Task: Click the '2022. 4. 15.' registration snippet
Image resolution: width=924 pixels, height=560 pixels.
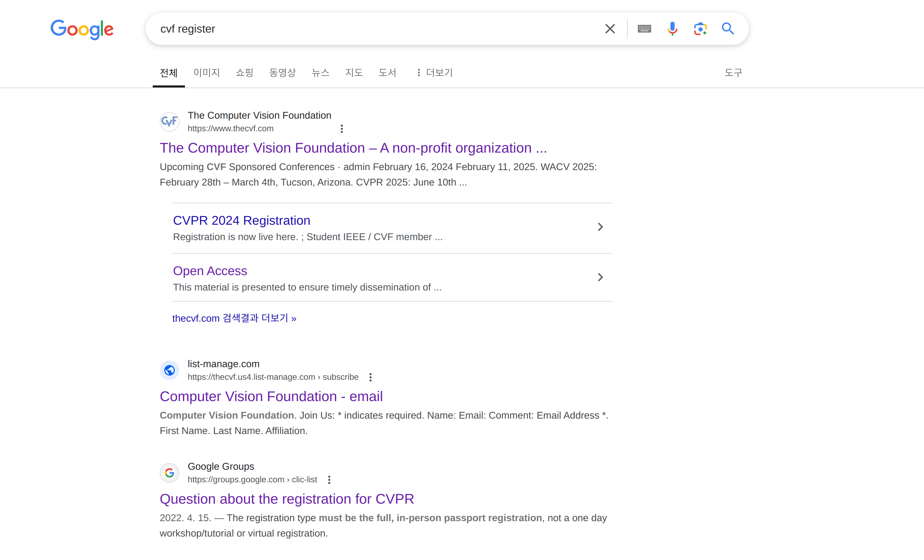Action: coord(383,526)
